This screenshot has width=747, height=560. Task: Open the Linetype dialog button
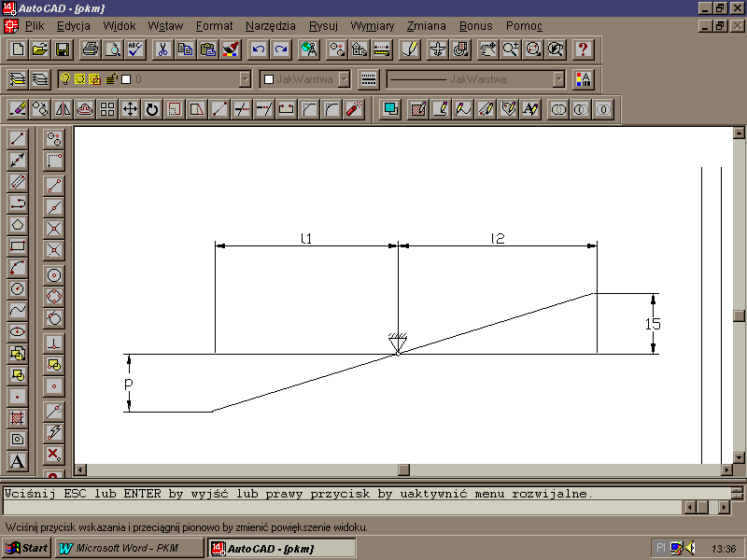(368, 79)
